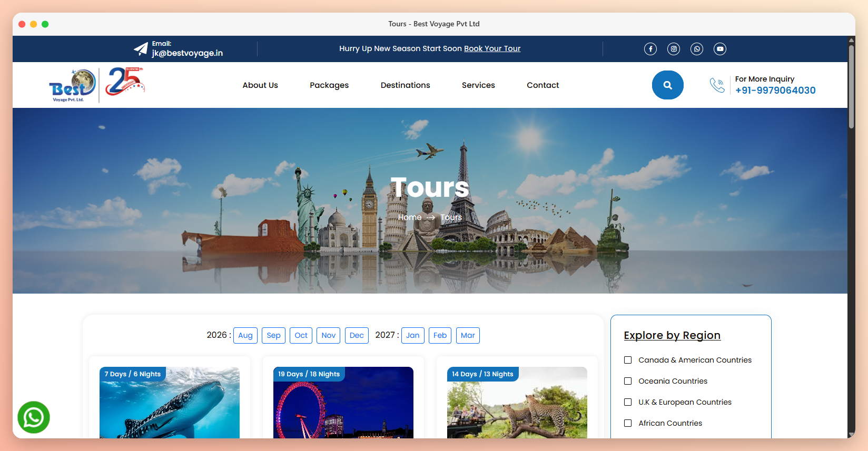Viewport: 868px width, 451px height.
Task: Open the WhatsApp icon in top bar
Action: click(x=697, y=49)
